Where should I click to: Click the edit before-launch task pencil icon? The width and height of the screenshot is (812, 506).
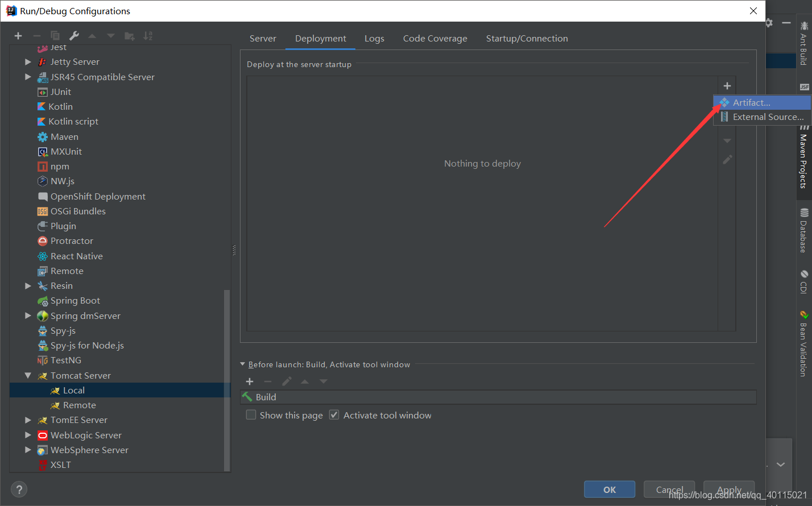[x=287, y=381]
